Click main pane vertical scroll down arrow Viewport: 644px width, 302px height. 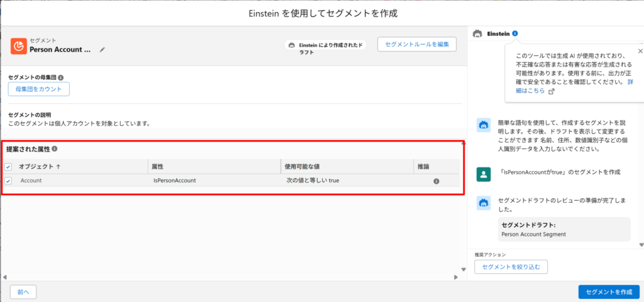tap(464, 270)
